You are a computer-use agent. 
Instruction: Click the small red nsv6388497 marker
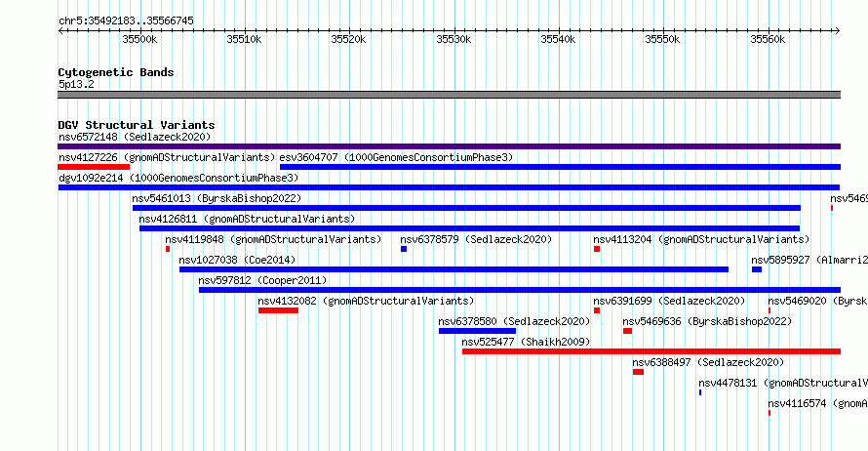click(638, 372)
